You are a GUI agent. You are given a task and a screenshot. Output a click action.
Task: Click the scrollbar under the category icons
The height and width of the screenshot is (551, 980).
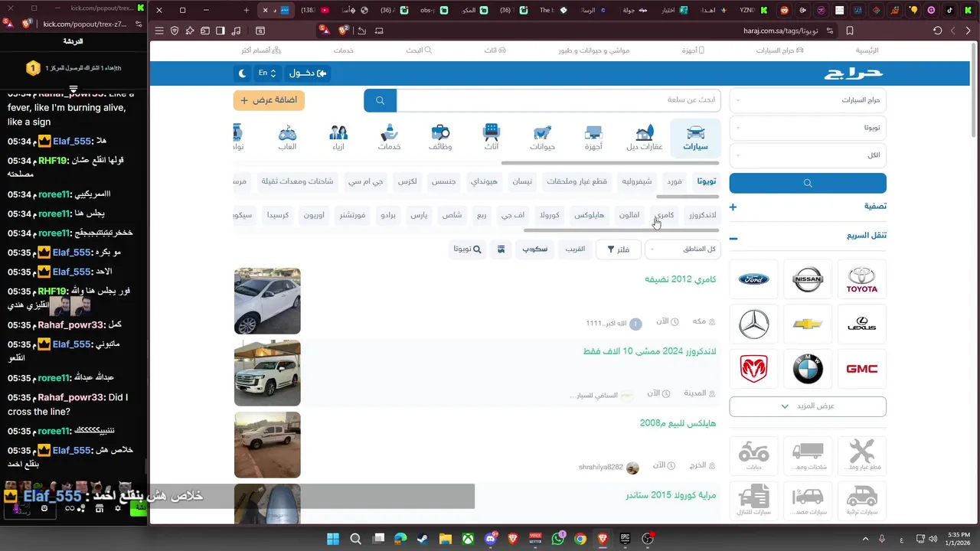(610, 163)
